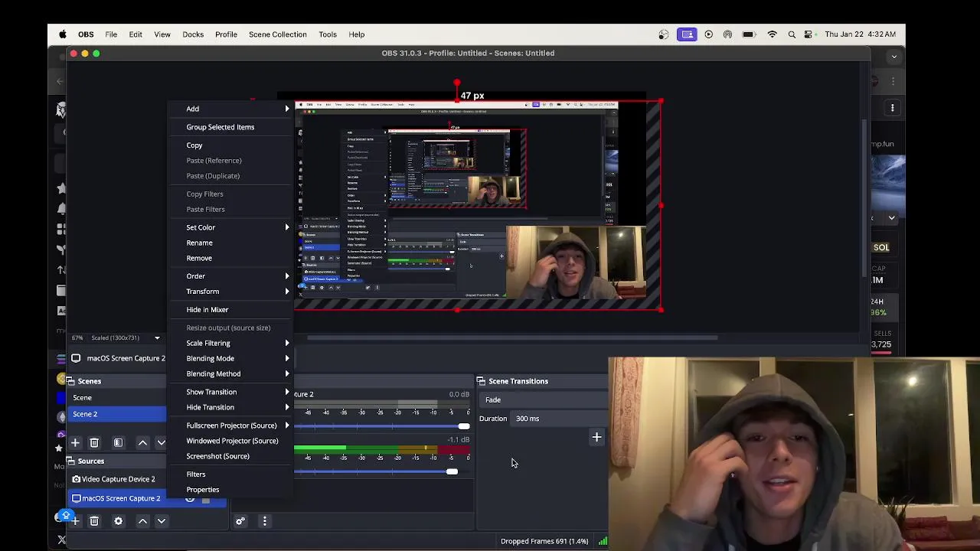Open advanced audio properties gears icon
The image size is (980, 551).
240,521
